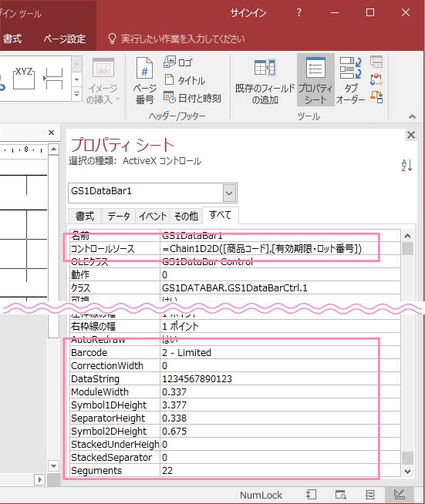Open the Tab Order dialog
The height and width of the screenshot is (504, 425).
click(x=351, y=81)
